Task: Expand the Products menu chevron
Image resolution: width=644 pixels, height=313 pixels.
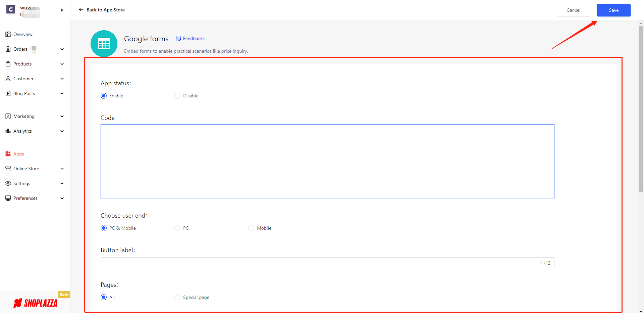Action: click(62, 64)
